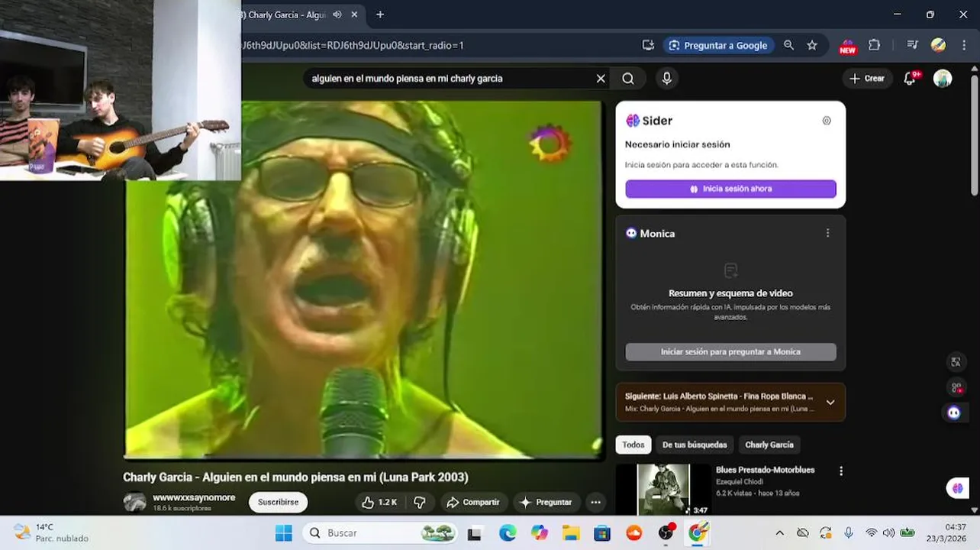This screenshot has width=980, height=550.
Task: Open Blues Prestado-Motorblues video title
Action: [766, 470]
